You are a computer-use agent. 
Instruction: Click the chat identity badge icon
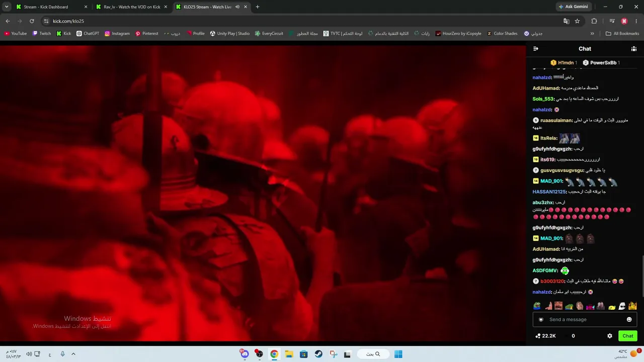(x=541, y=319)
